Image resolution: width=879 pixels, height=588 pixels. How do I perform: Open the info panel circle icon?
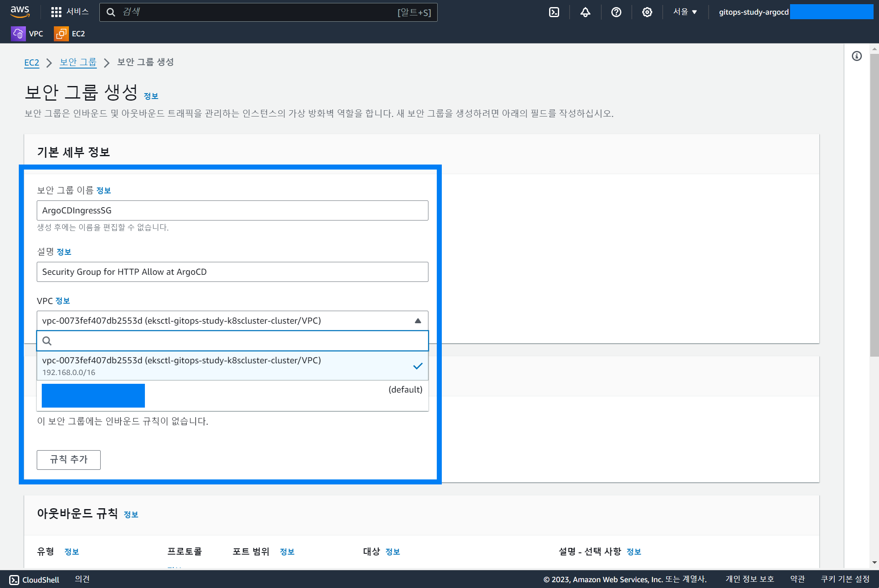tap(856, 56)
